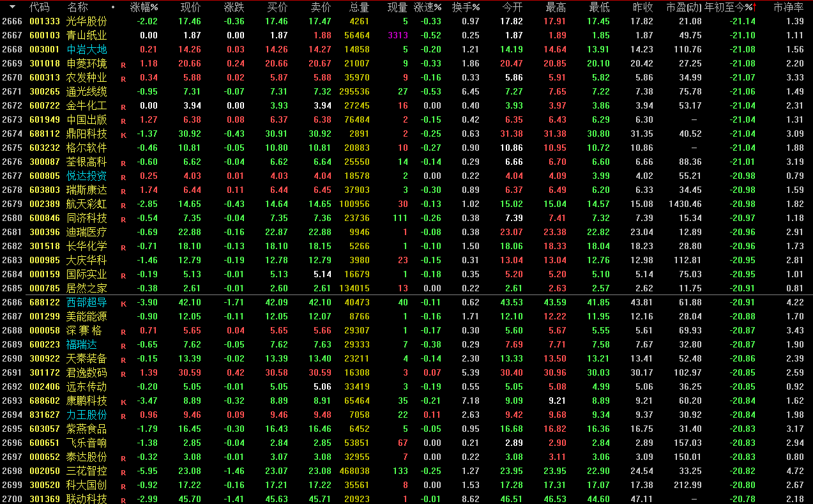Viewport: 813px width, 504px height.
Task: Click the R marker on 航天彩虹 row
Action: 123,205
